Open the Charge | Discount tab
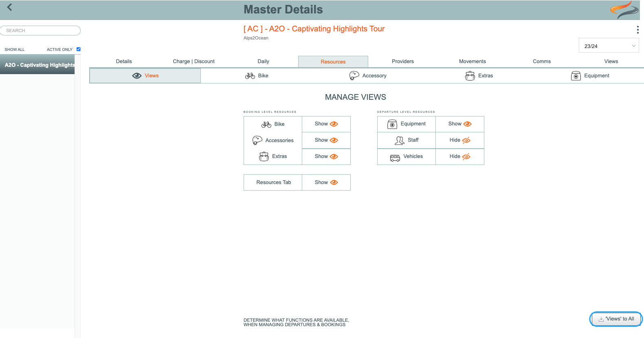This screenshot has width=644, height=338. (x=193, y=61)
